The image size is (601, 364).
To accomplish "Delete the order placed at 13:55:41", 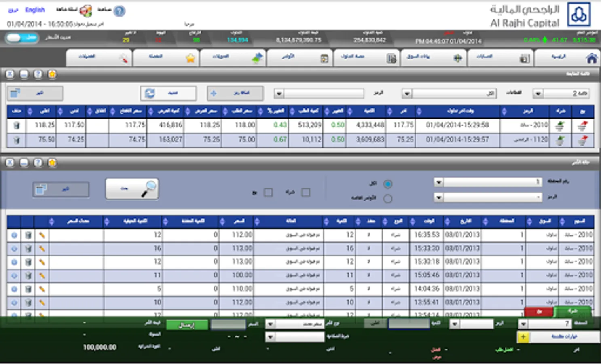I will (28, 303).
